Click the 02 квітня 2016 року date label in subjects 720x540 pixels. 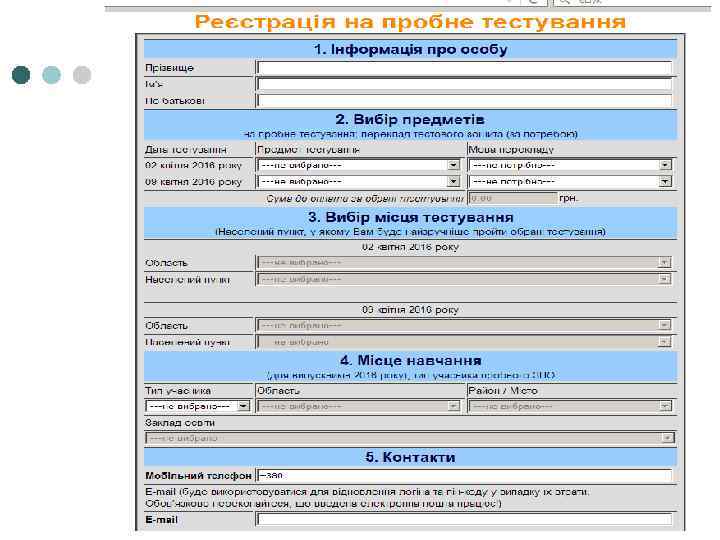pyautogui.click(x=193, y=165)
